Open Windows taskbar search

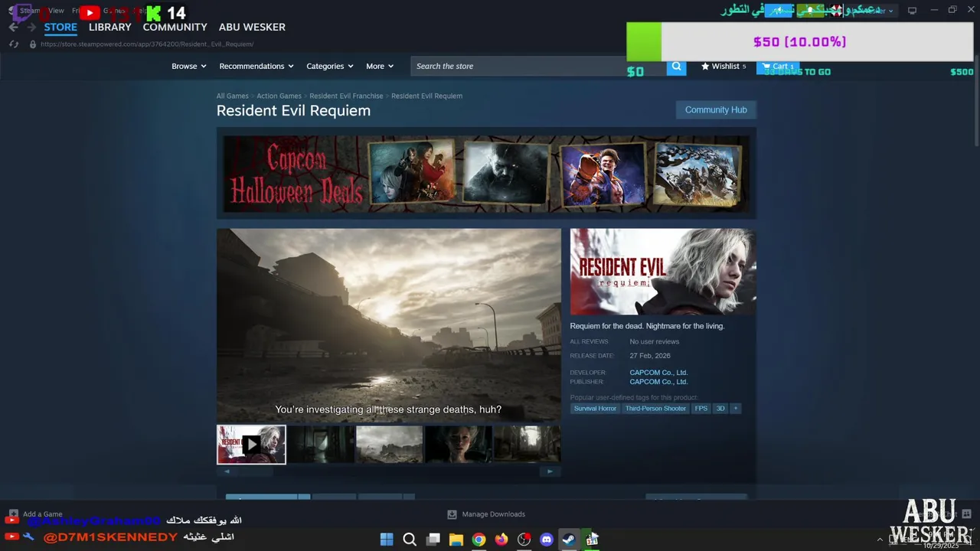[x=410, y=540]
